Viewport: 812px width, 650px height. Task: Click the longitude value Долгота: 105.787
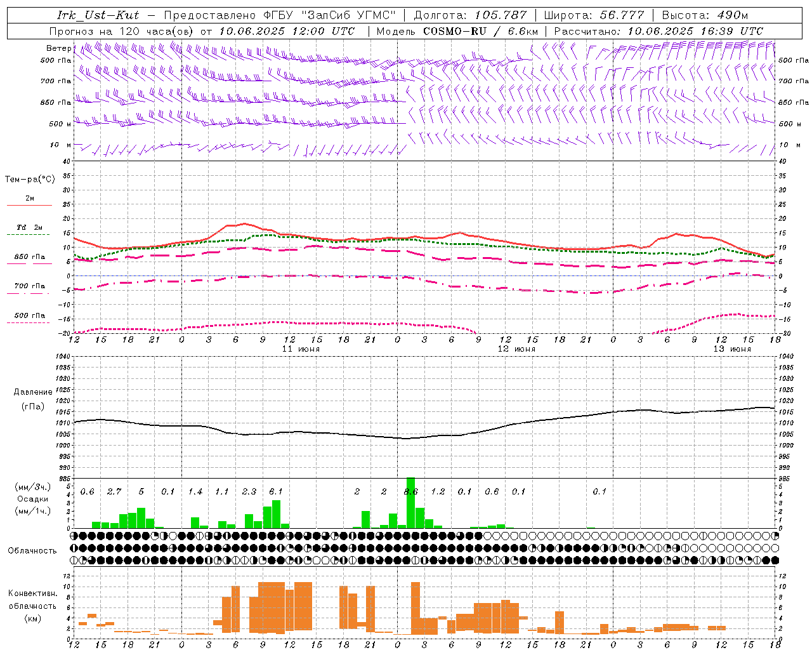pyautogui.click(x=470, y=15)
